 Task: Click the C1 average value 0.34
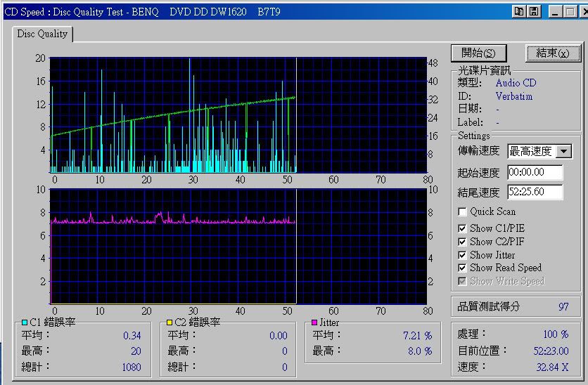tap(132, 336)
